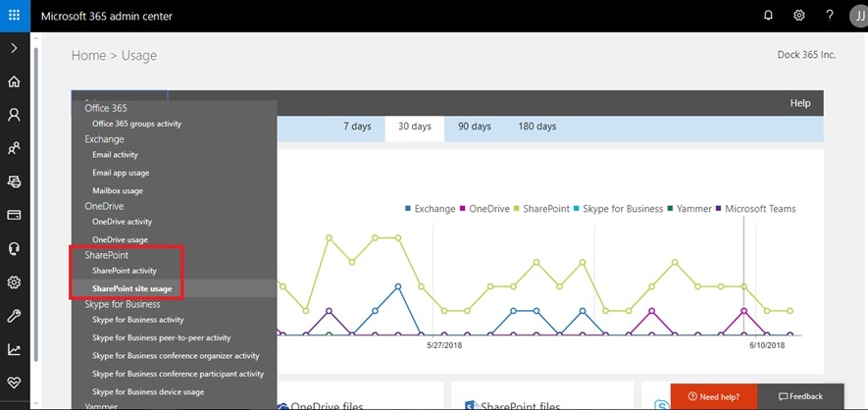Click the Microsoft 365 admin center title

click(107, 16)
